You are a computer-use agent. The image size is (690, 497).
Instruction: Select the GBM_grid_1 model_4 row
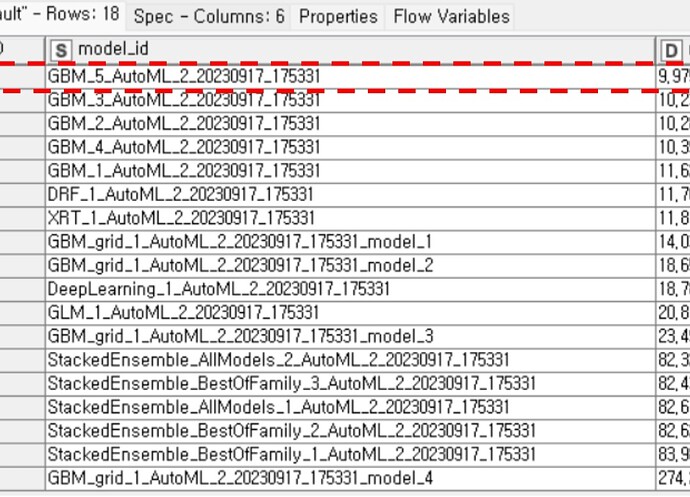(240, 478)
